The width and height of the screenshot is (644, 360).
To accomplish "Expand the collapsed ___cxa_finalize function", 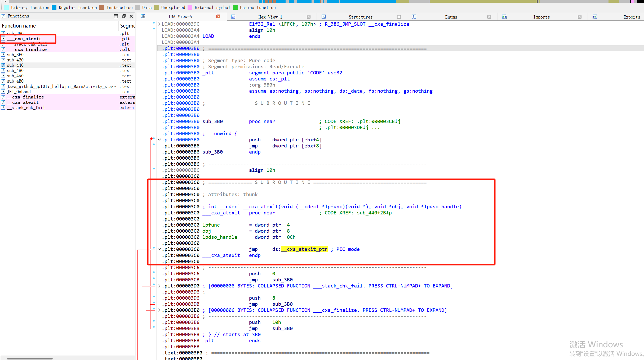I will coord(159,310).
